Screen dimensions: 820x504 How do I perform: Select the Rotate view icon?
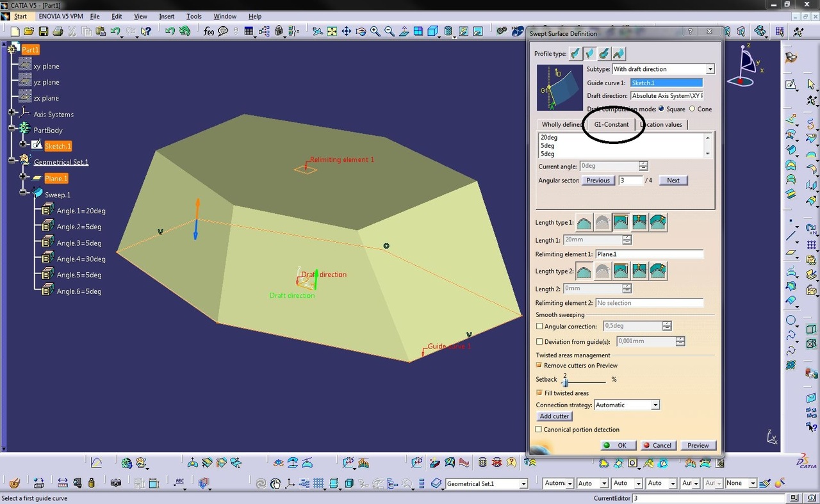click(361, 31)
